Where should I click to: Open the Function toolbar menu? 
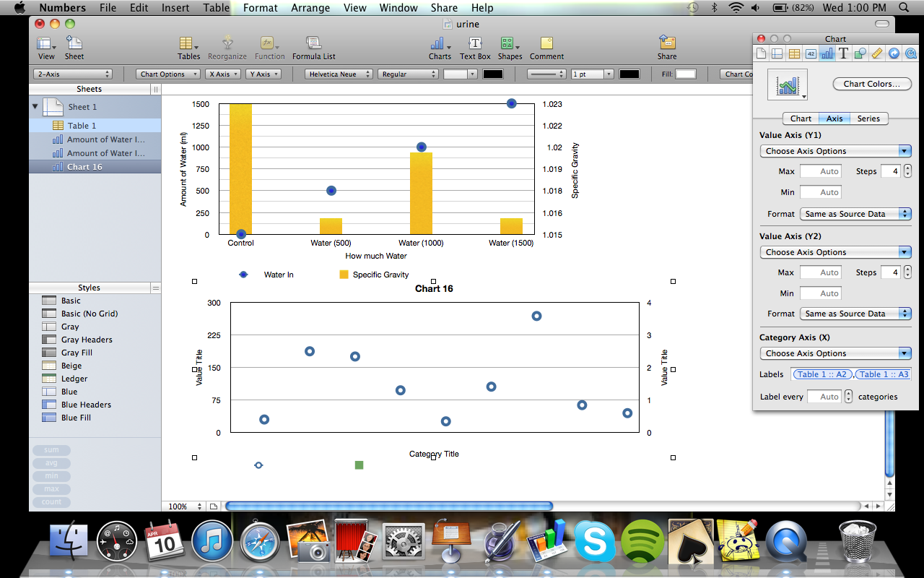click(269, 48)
